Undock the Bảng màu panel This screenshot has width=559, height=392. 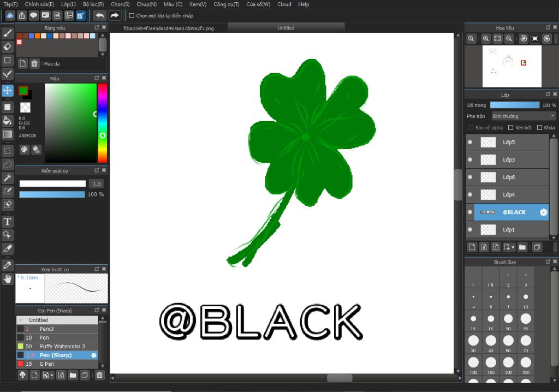tap(97, 27)
